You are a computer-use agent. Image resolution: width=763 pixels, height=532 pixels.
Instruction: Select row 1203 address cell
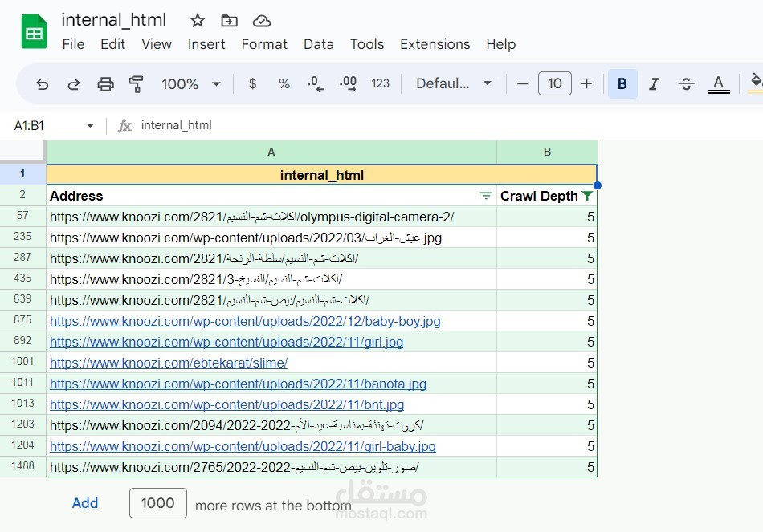coord(271,425)
